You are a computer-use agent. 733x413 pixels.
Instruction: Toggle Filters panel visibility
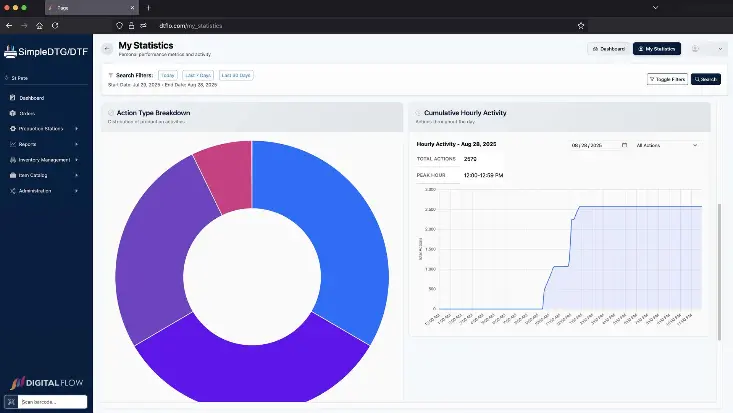coord(667,79)
